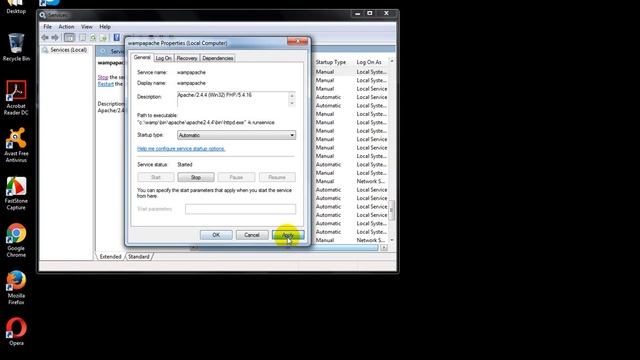Screen dimensions: 640x360
Task: Click the OK button
Action: 216,235
